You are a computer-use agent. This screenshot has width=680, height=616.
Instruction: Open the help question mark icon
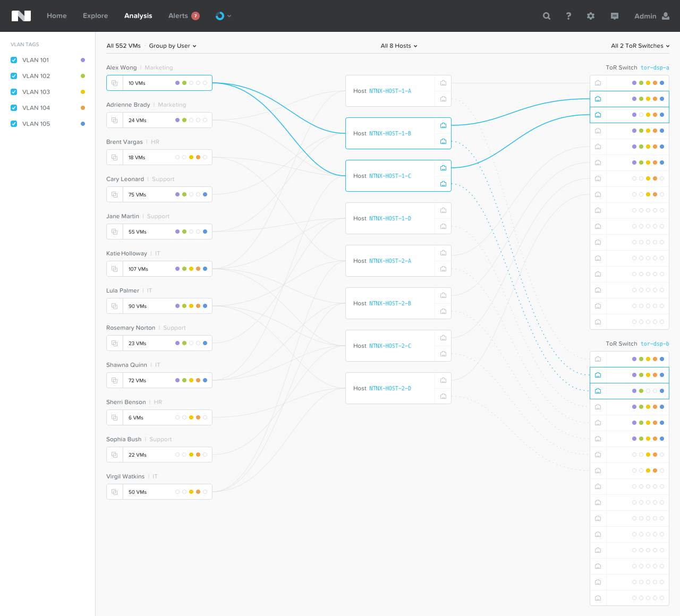[568, 16]
